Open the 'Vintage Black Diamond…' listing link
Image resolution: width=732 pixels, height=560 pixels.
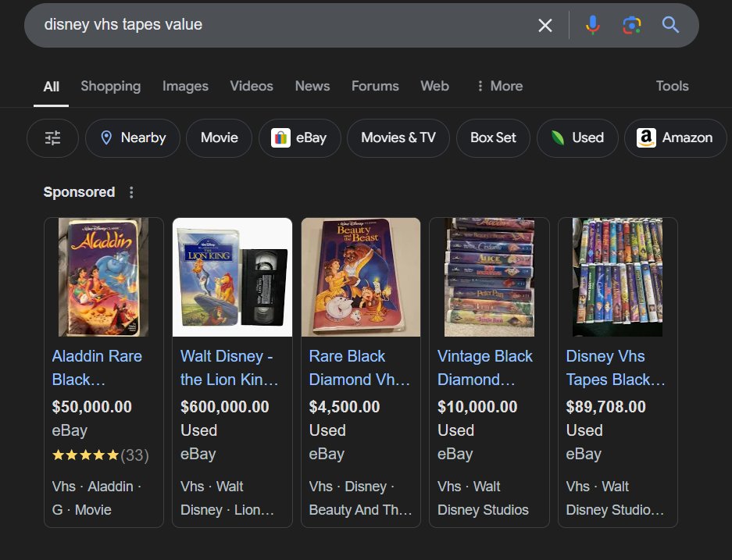coord(485,368)
